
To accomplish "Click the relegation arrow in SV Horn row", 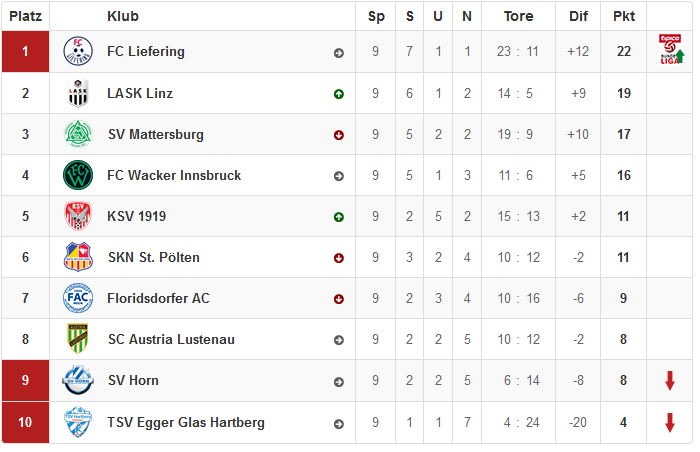I will (x=670, y=381).
